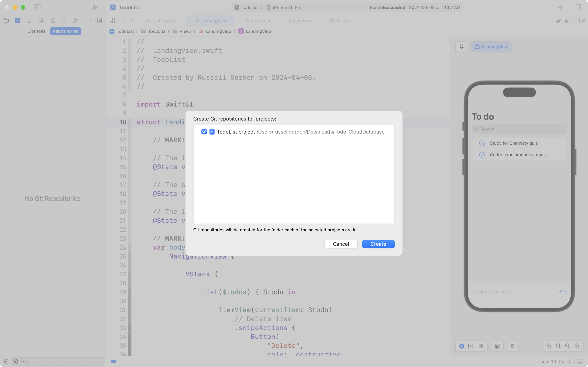The height and width of the screenshot is (367, 588).
Task: Click inside the to-do Search field
Action: coord(519,129)
